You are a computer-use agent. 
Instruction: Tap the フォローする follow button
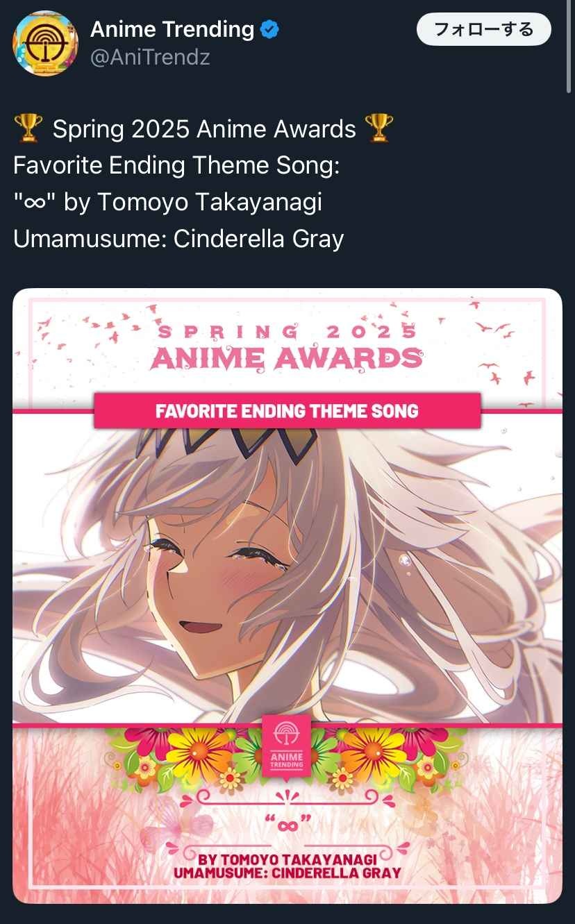tap(483, 30)
